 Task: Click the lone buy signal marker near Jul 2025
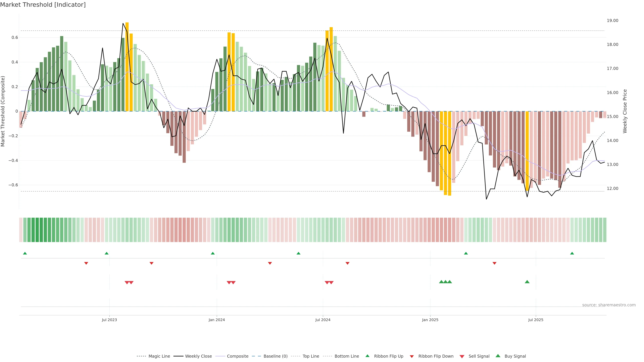[527, 282]
